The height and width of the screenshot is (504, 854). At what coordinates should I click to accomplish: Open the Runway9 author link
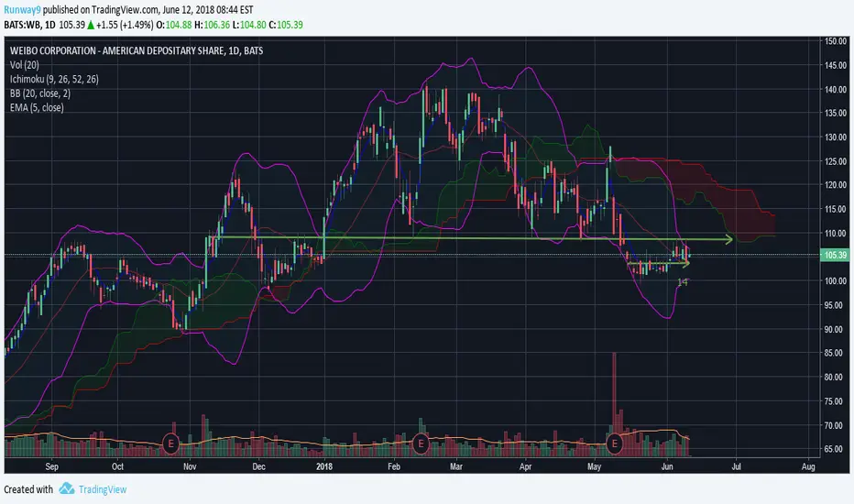pos(22,10)
